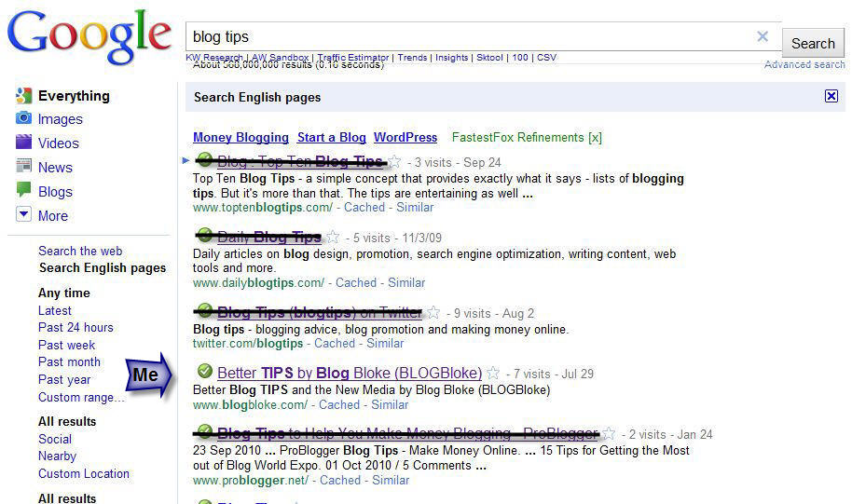Screen dimensions: 852x504
Task: Open Advanced search link
Action: point(804,64)
